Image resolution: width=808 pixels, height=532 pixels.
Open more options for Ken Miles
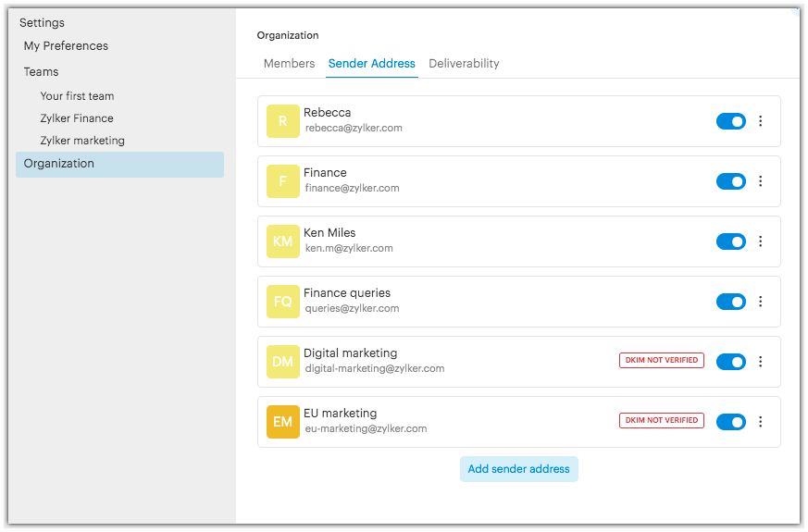(x=761, y=241)
